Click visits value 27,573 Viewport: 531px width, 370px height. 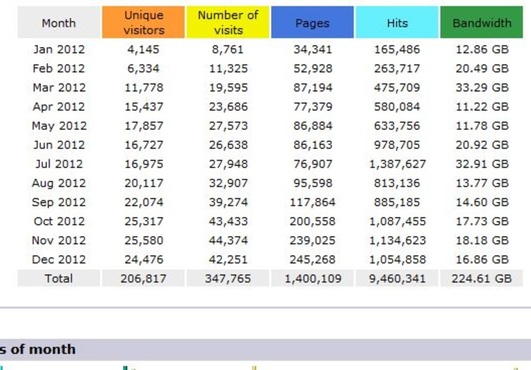click(x=228, y=126)
